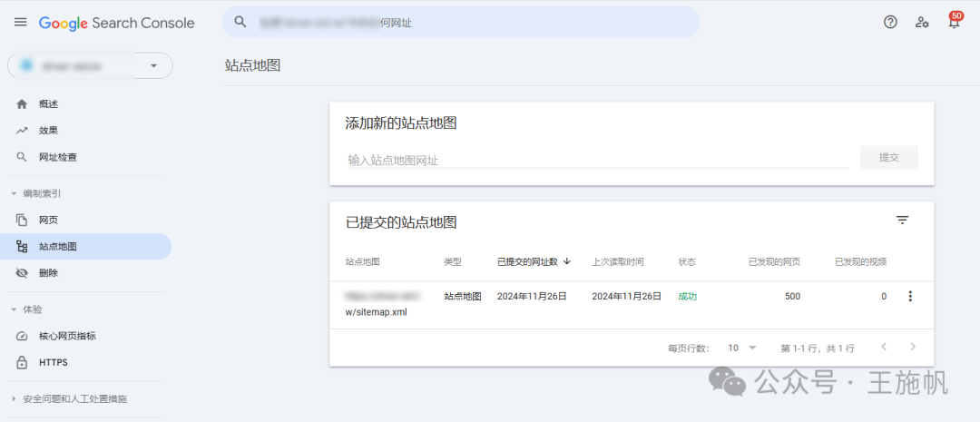The width and height of the screenshot is (980, 422).
Task: Click the 已发现的视频 column header
Action: (860, 262)
